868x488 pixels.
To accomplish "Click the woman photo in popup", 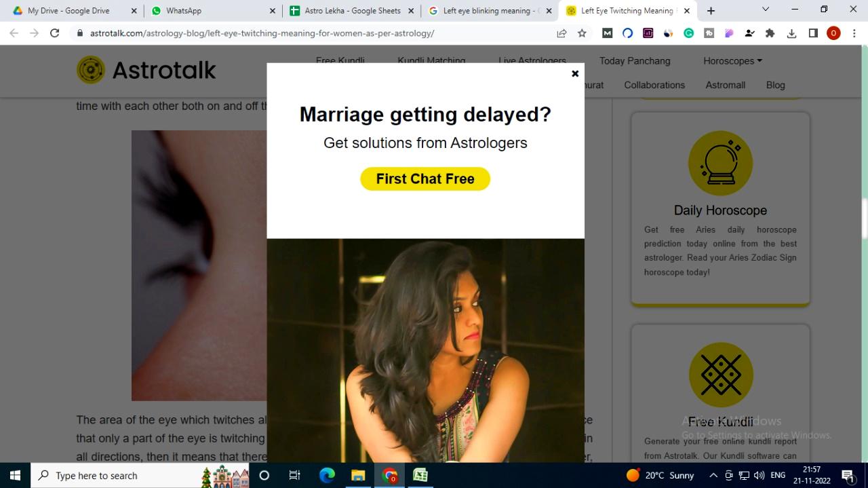I will (x=425, y=350).
